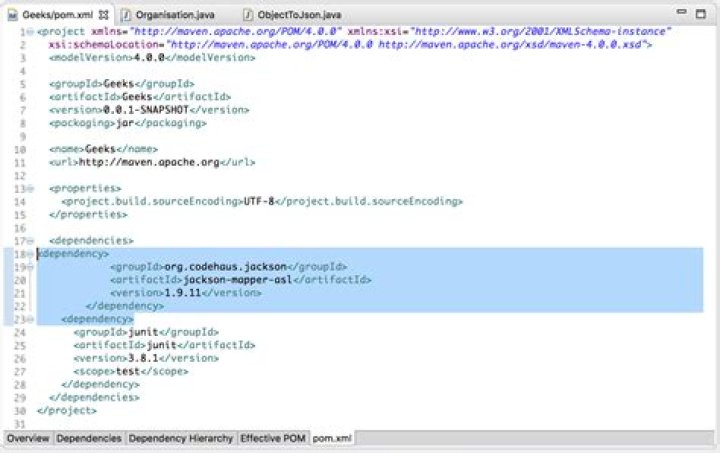
Task: Click the scope value test
Action: tap(128, 371)
